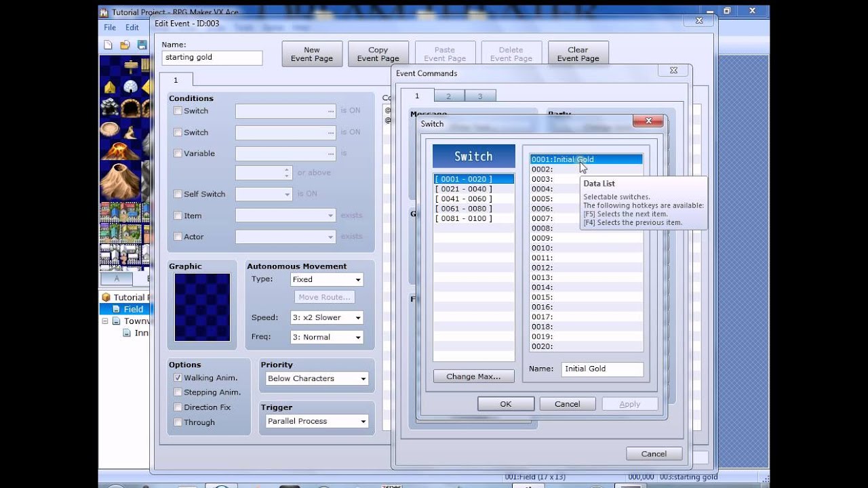Enable the Item condition checkbox
This screenshot has height=488, width=868.
(178, 216)
